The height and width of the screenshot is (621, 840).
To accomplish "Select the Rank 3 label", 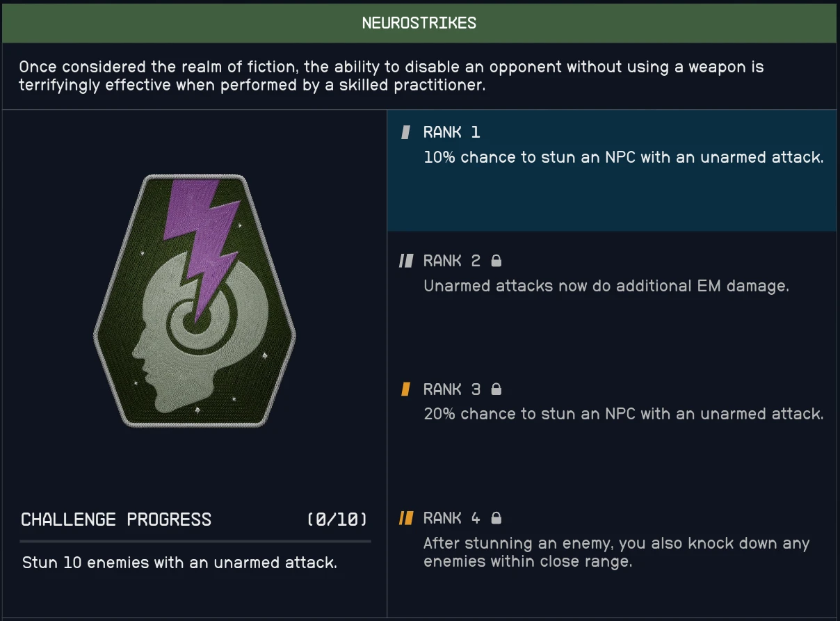I will tap(452, 389).
